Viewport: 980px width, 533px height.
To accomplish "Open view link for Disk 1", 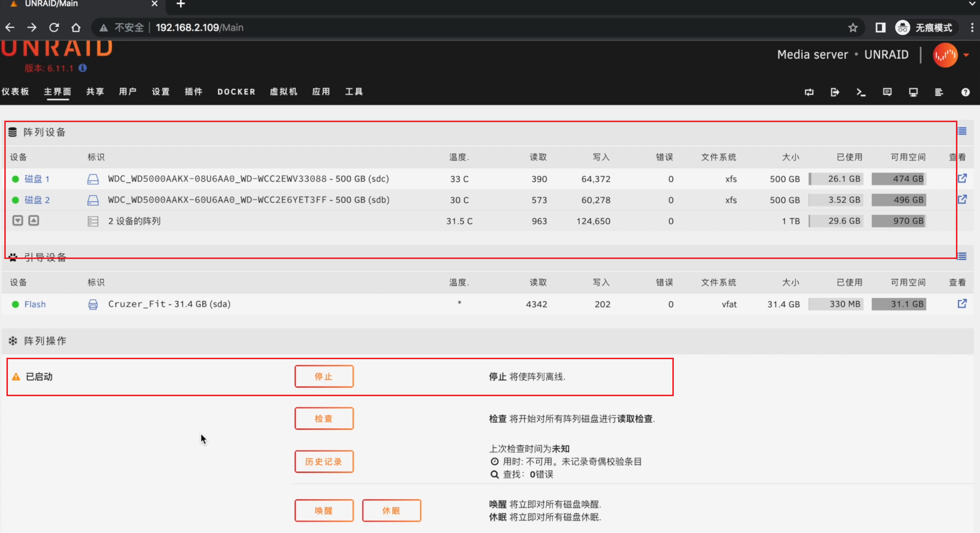I will (962, 178).
